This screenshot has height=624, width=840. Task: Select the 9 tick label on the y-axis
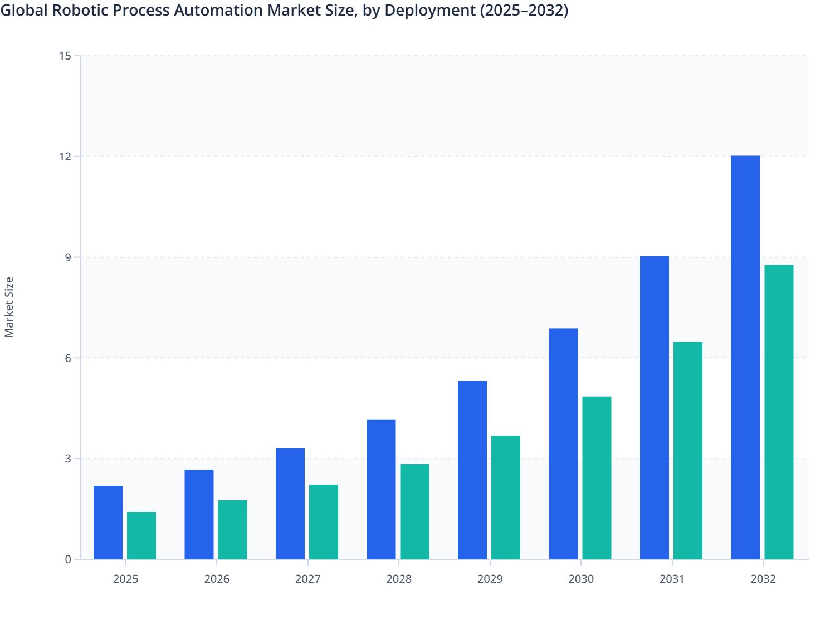tap(67, 257)
